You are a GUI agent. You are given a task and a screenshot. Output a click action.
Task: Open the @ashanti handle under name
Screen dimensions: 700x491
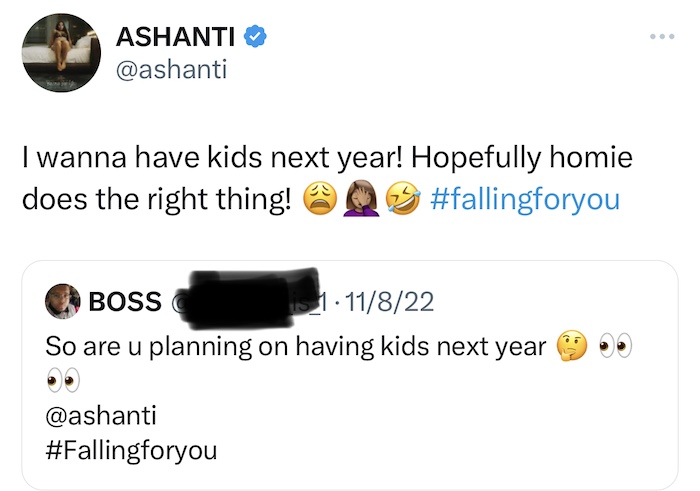(x=171, y=70)
